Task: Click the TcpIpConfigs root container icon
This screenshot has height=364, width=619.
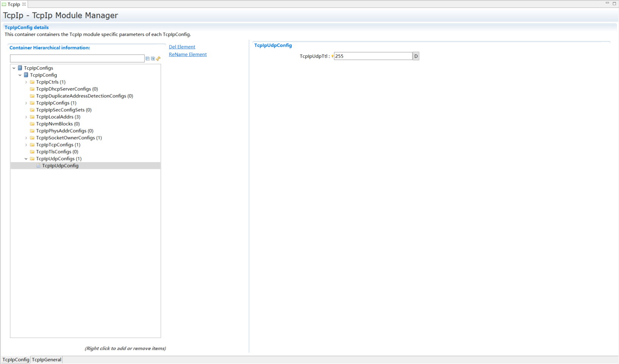Action: coord(20,68)
